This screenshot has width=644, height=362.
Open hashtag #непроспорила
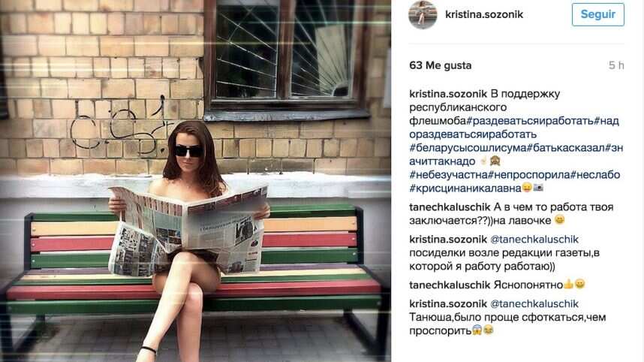point(529,175)
